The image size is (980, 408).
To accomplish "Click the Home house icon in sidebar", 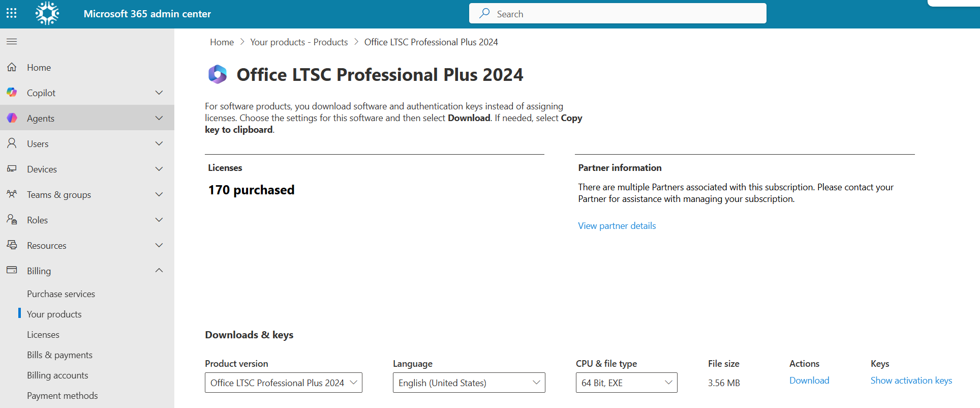I will click(12, 67).
